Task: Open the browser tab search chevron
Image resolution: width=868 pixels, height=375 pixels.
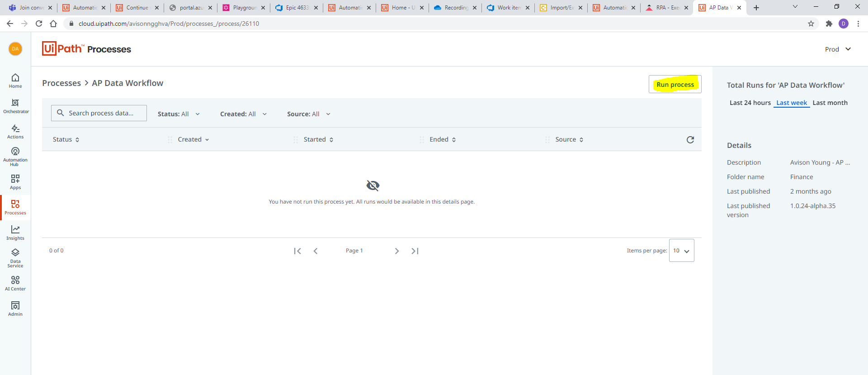Action: click(x=795, y=7)
